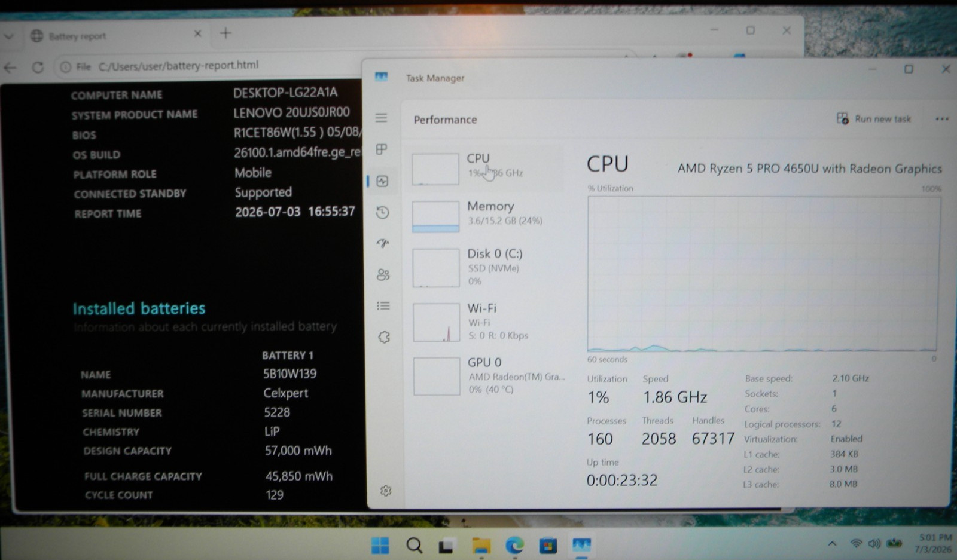Open File Explorer from taskbar
The height and width of the screenshot is (560, 957).
pos(481,546)
